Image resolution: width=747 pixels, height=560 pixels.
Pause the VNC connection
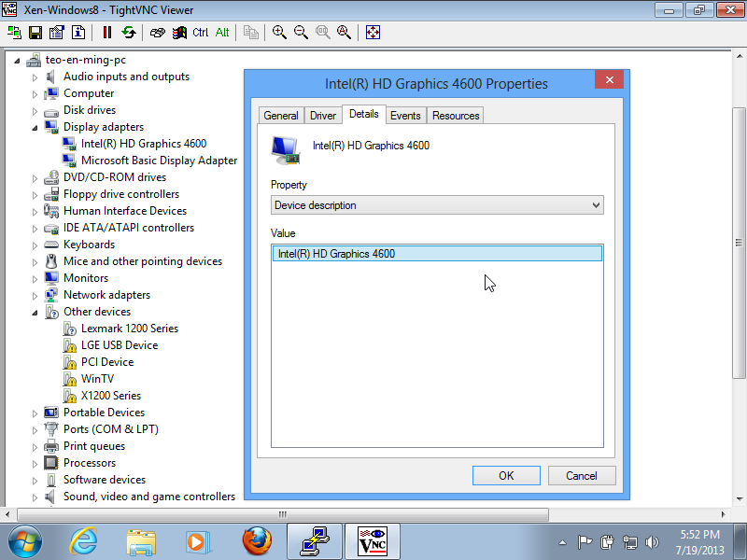(107, 33)
